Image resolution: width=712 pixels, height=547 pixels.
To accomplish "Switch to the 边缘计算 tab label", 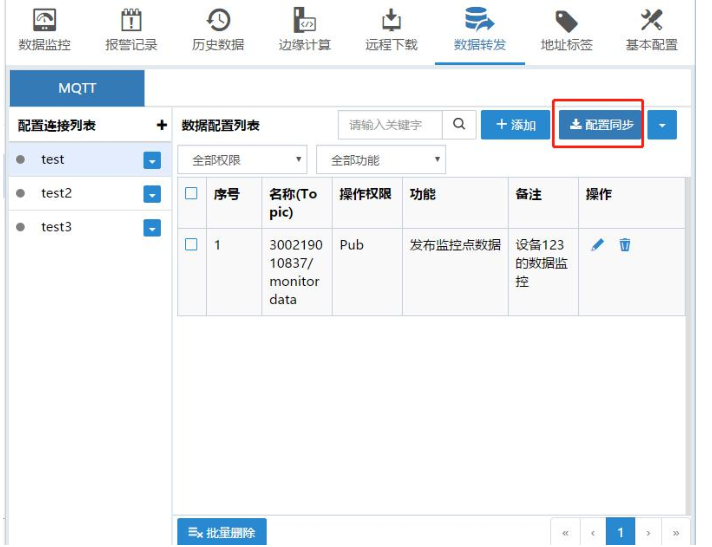I will pos(305,45).
